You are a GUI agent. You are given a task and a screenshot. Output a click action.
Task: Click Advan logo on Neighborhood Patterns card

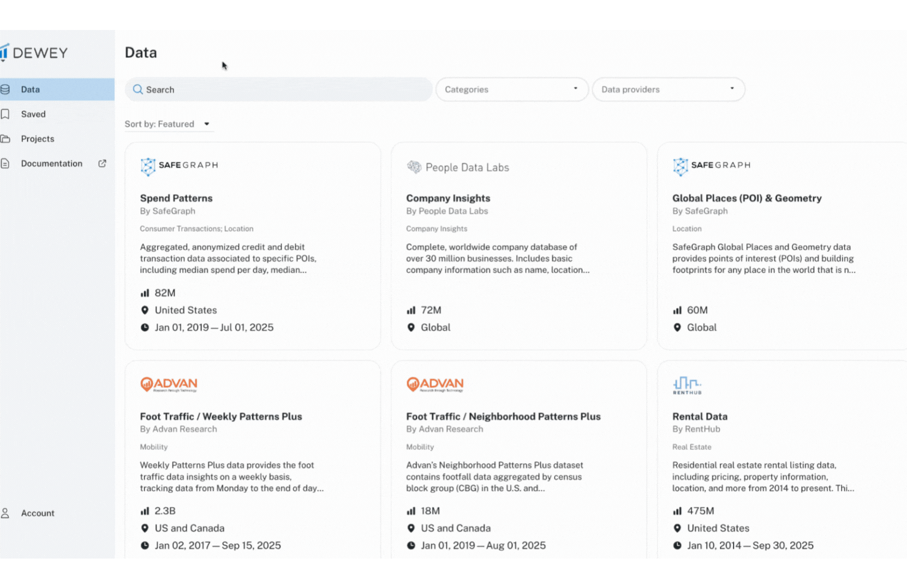435,385
